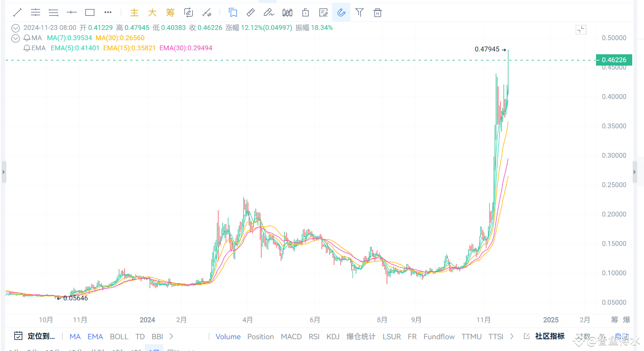This screenshot has width=644, height=351.
Task: Expand hidden sub-indicators after TTSI
Action: [511, 337]
